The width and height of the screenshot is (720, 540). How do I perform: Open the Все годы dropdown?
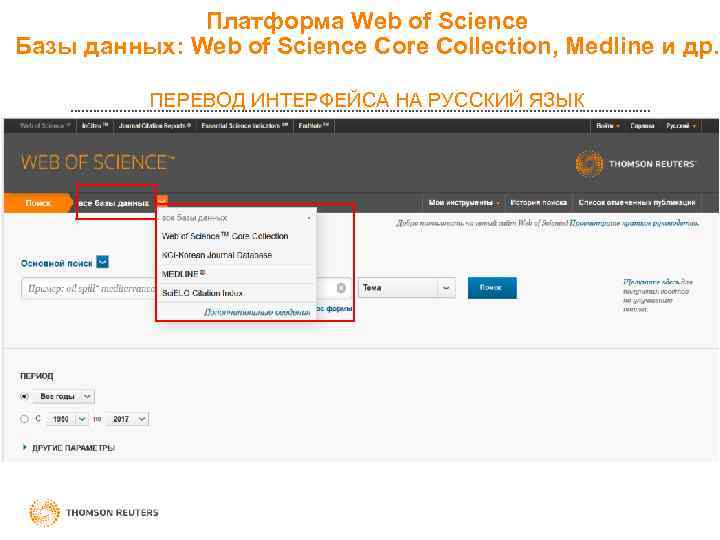pyautogui.click(x=63, y=396)
